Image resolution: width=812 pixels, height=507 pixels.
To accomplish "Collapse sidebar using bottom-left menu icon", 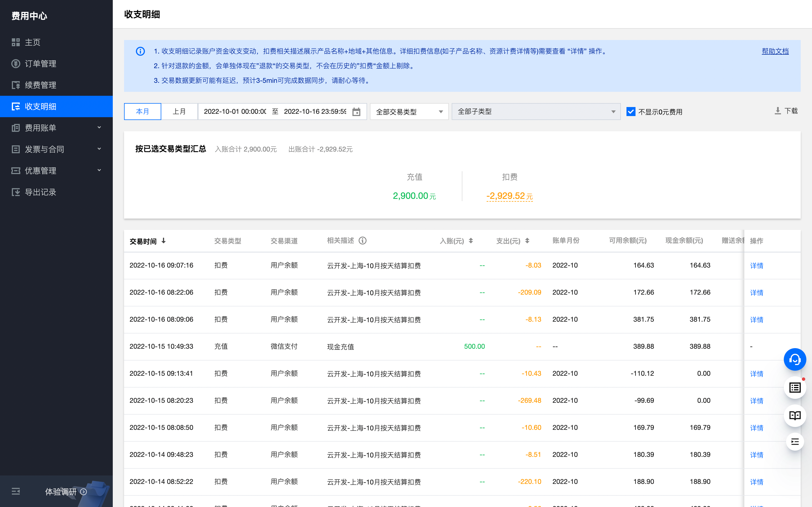I will click(16, 491).
